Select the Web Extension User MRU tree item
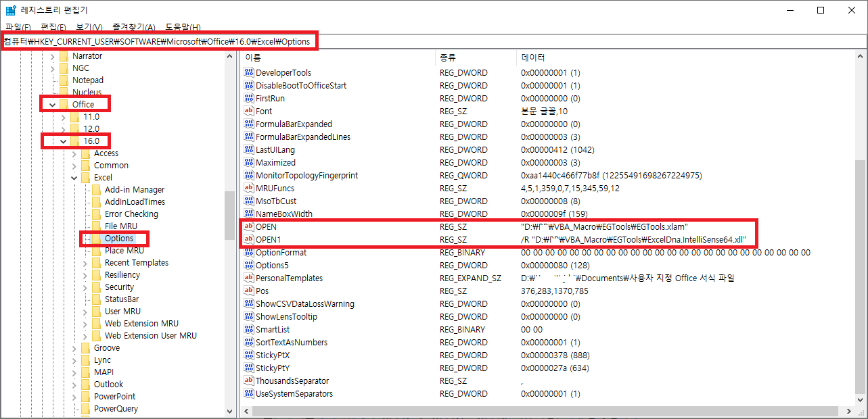868x419 pixels. 151,336
